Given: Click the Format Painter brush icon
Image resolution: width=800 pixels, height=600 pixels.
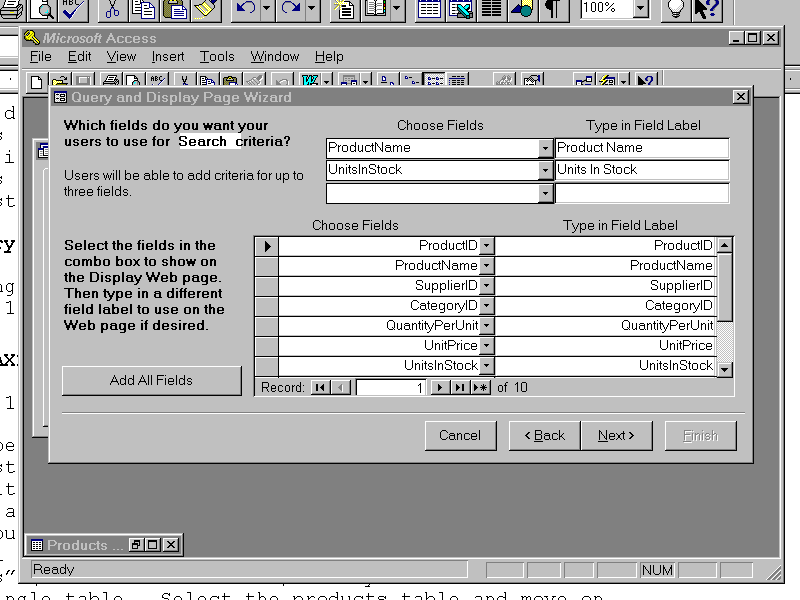Looking at the screenshot, I should pos(206,10).
